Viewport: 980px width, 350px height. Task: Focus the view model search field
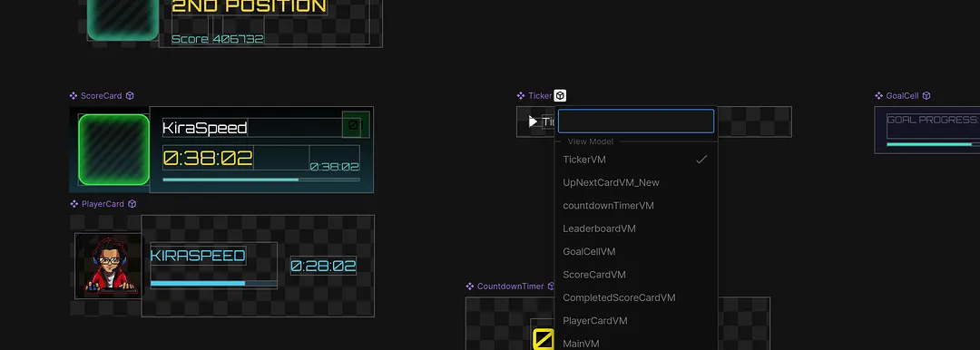(x=635, y=122)
